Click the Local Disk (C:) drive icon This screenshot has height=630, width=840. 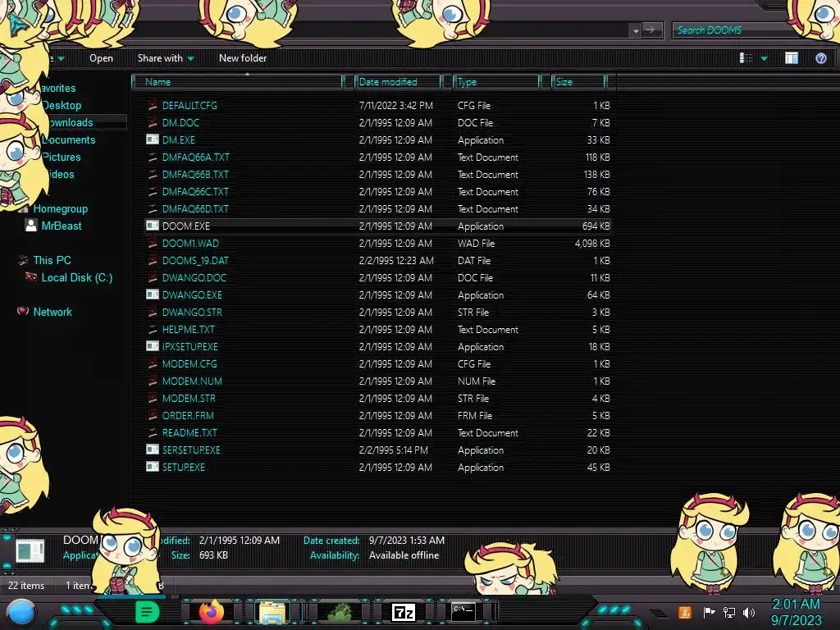tap(31, 277)
